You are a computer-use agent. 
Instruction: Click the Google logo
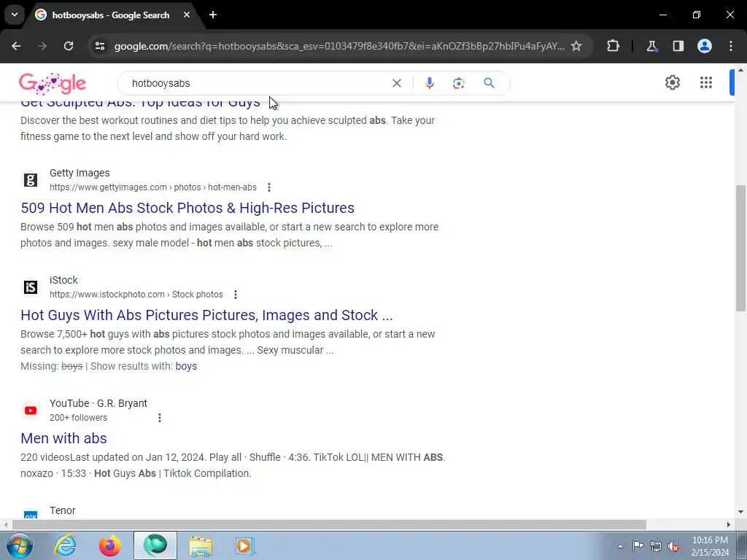coord(53,83)
